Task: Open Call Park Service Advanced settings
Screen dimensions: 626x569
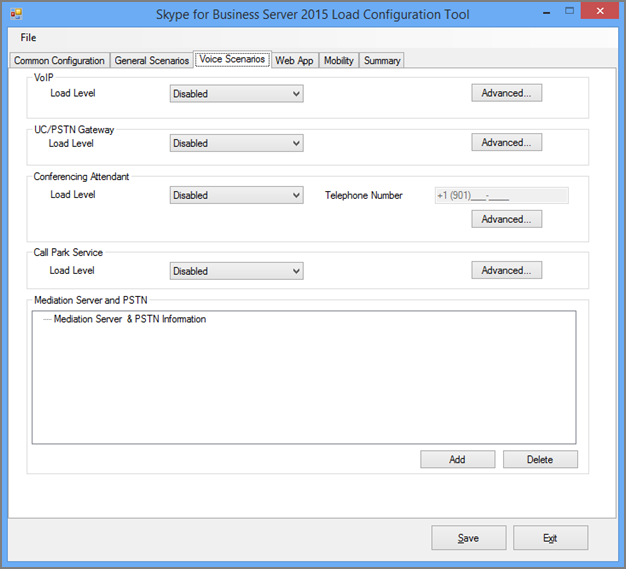Action: tap(506, 270)
